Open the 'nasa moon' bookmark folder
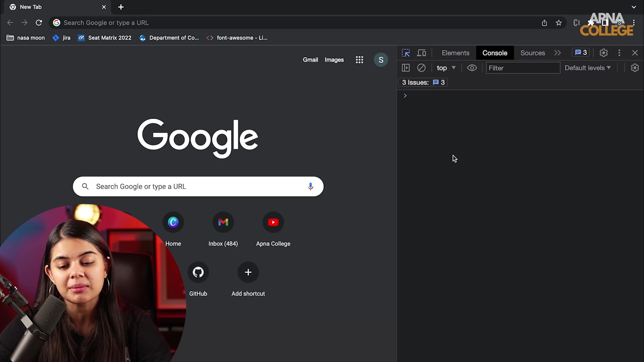The height and width of the screenshot is (362, 644). [x=26, y=38]
